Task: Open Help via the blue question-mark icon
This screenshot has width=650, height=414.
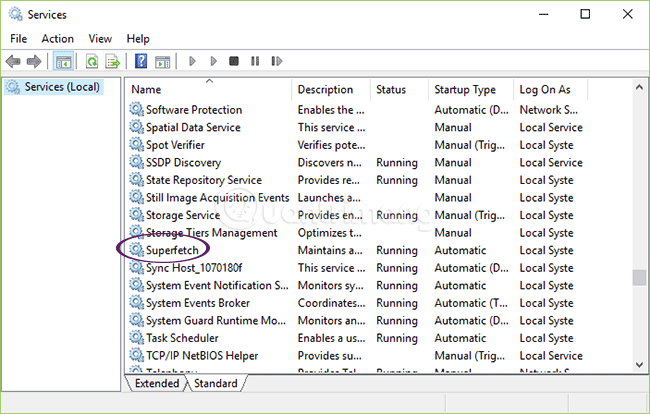Action: (141, 61)
